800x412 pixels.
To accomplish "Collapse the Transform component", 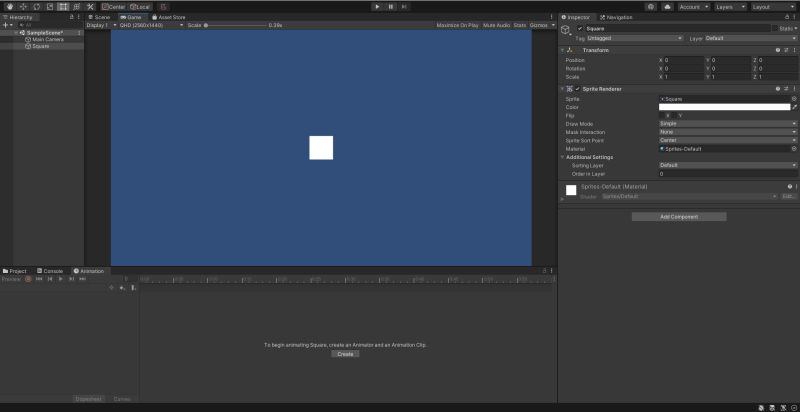I will click(x=562, y=50).
